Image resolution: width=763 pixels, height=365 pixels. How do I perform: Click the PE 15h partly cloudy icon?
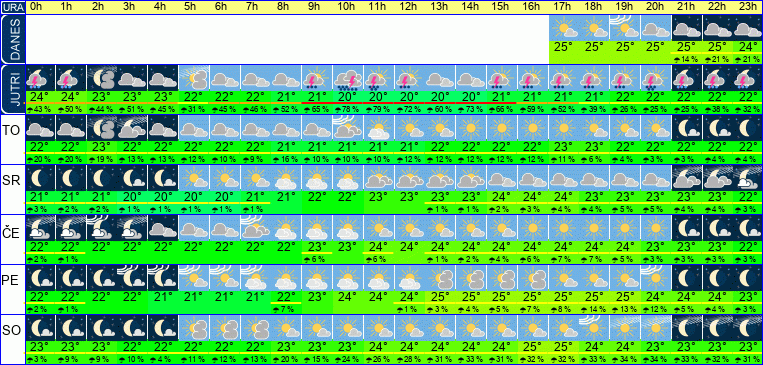pos(502,278)
